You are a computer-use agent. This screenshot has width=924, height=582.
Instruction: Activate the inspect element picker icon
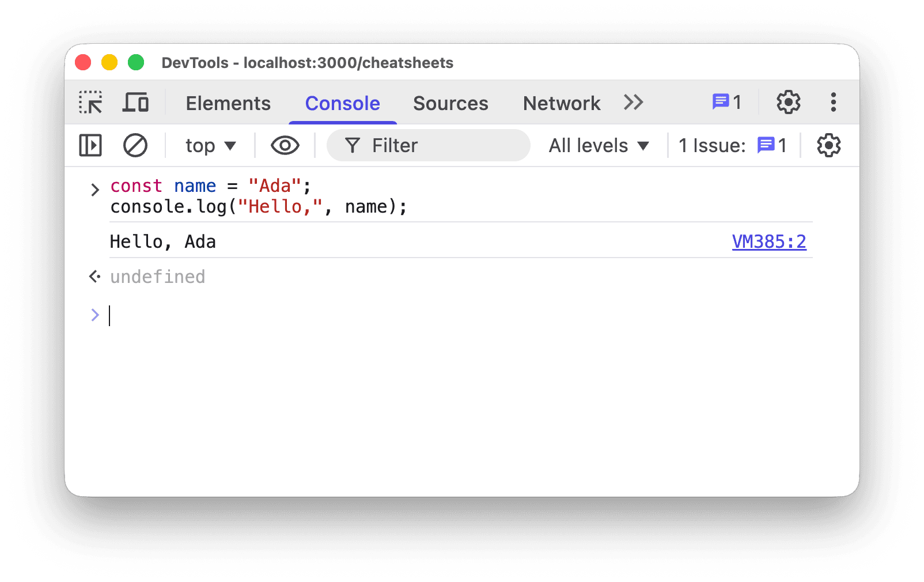click(90, 103)
